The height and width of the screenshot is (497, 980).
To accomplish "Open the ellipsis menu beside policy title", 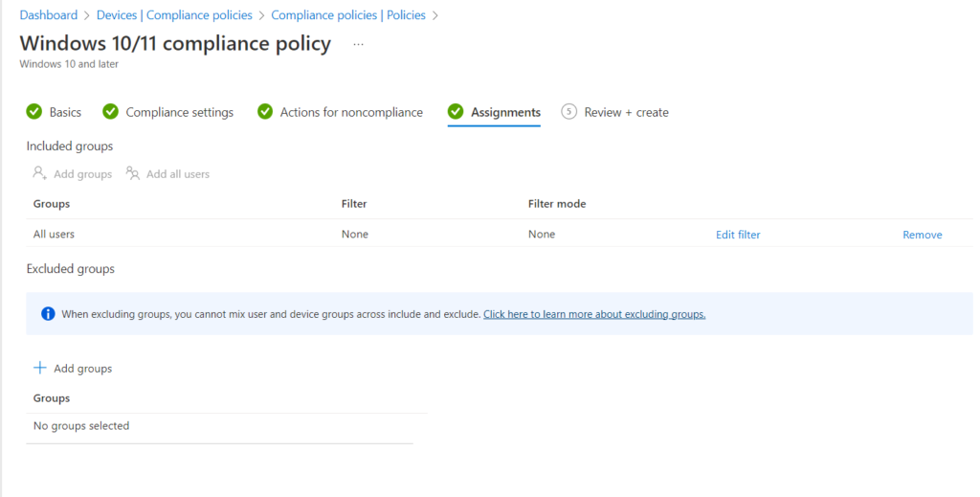I will coord(358,44).
